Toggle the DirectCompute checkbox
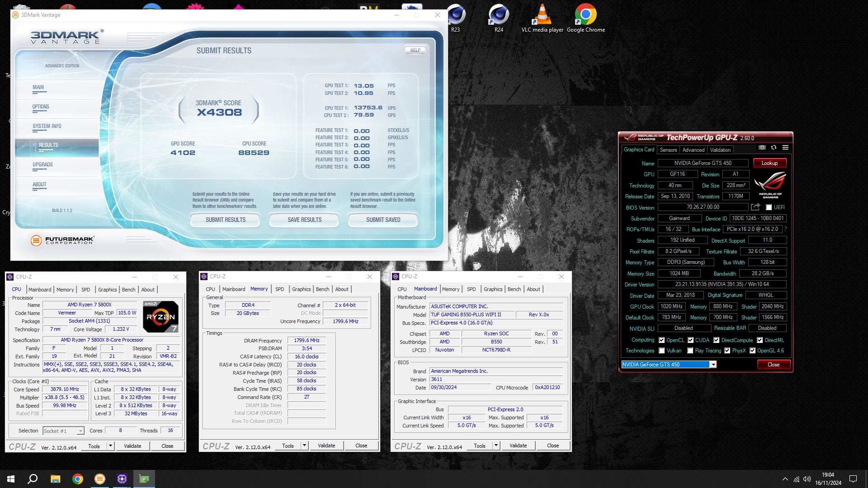The width and height of the screenshot is (868, 488). [x=716, y=340]
